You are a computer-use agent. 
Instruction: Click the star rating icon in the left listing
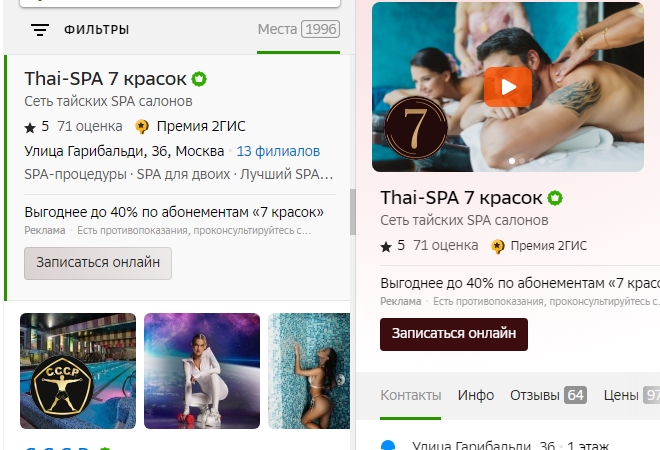click(30, 128)
